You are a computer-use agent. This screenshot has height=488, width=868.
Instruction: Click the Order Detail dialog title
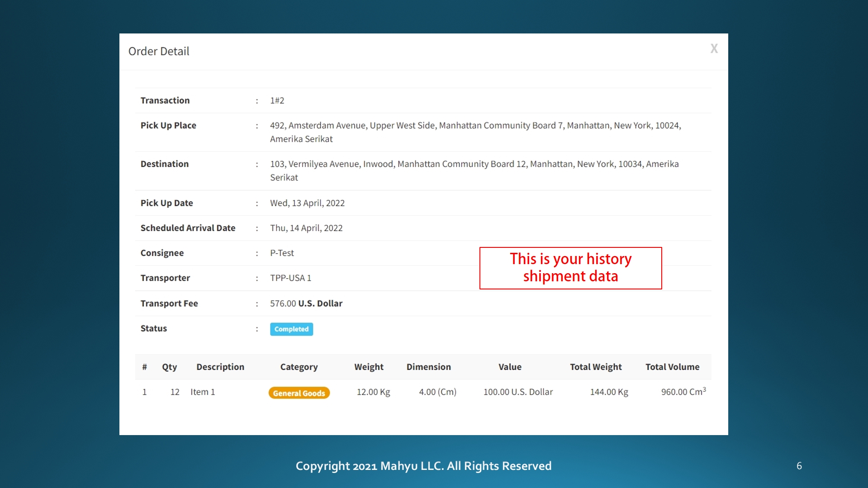coord(159,51)
